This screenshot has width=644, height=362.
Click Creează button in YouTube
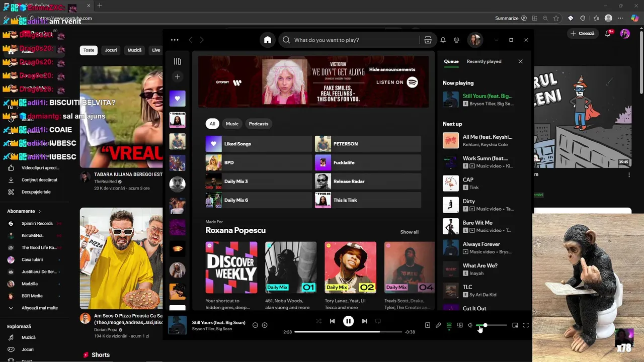pyautogui.click(x=582, y=33)
